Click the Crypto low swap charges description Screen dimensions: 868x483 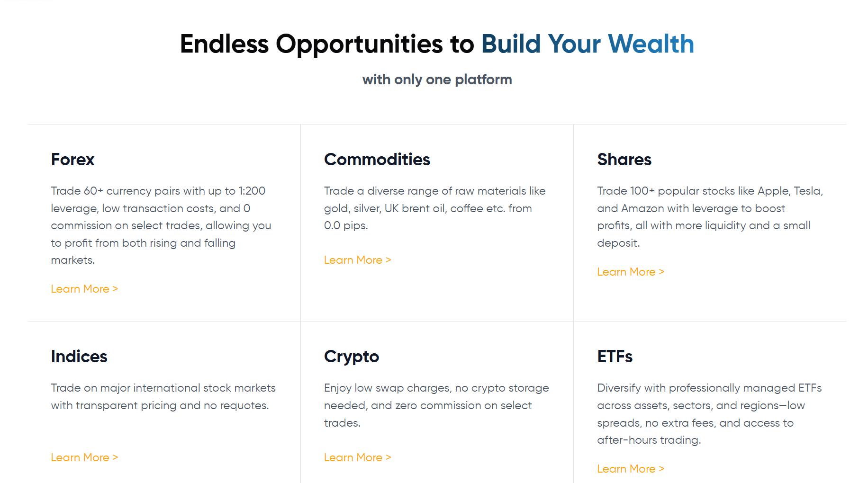tap(436, 405)
